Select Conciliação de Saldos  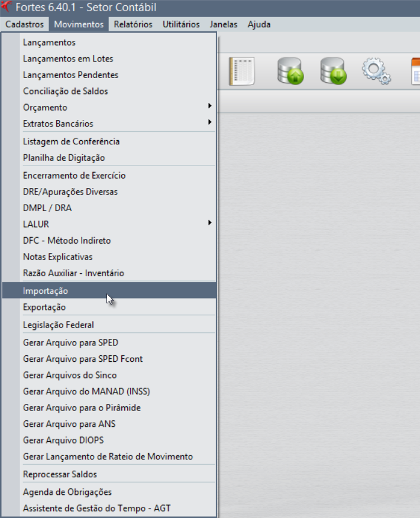coord(66,91)
